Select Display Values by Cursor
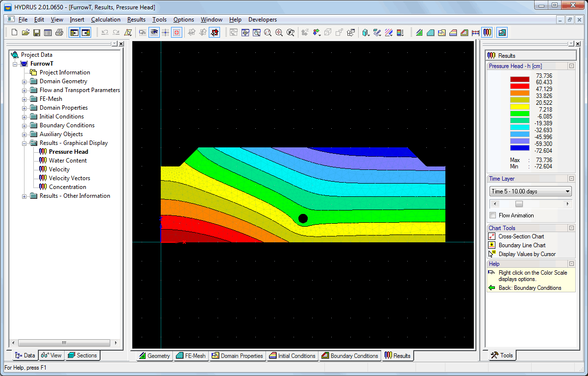This screenshot has width=588, height=376. [x=527, y=254]
